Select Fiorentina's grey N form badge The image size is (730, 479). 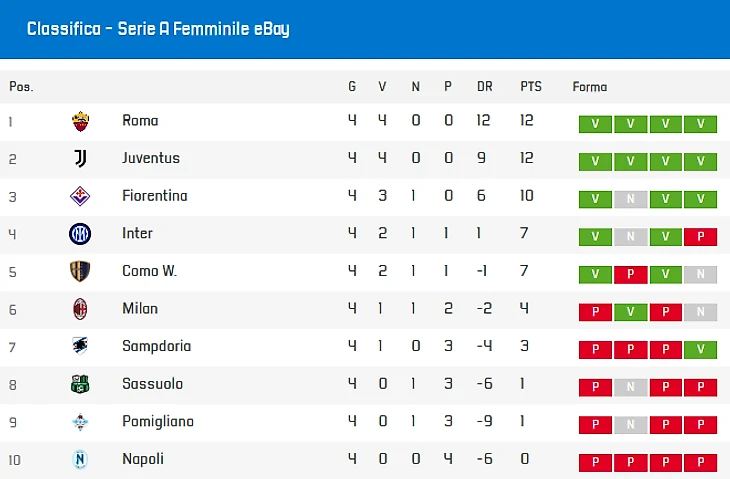tap(630, 199)
